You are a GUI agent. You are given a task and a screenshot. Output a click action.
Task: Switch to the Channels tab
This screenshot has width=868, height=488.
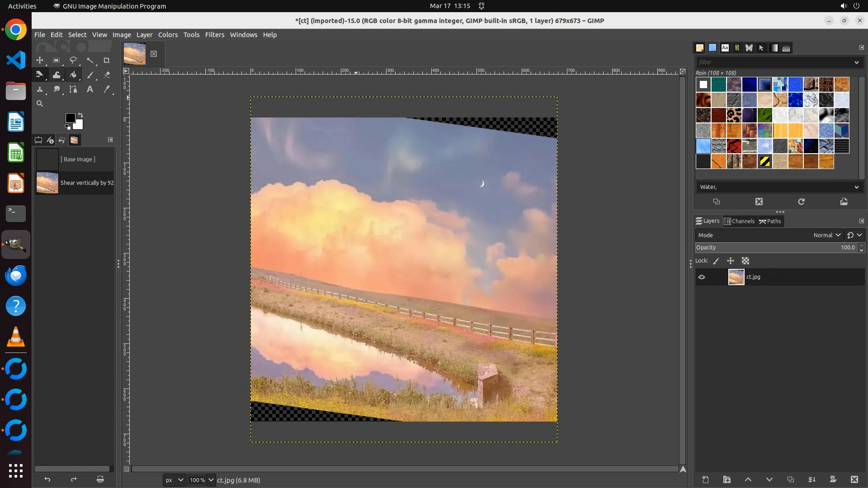coord(740,221)
